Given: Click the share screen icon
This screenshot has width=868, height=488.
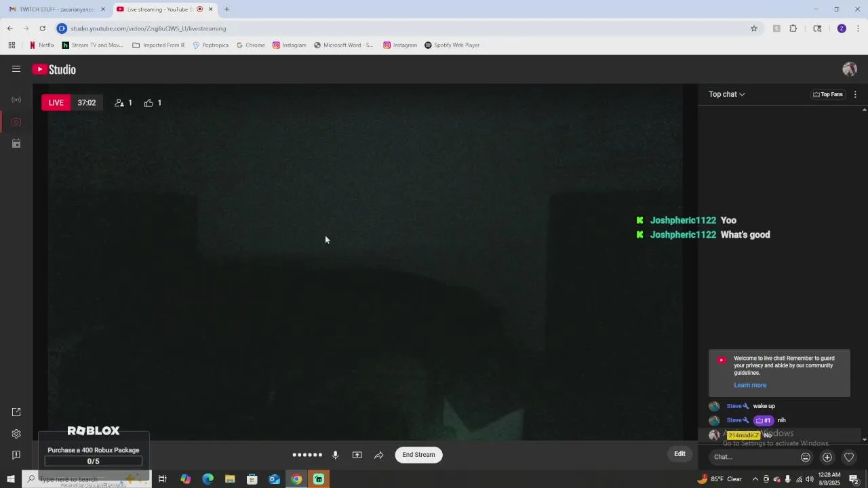Looking at the screenshot, I should tap(357, 455).
